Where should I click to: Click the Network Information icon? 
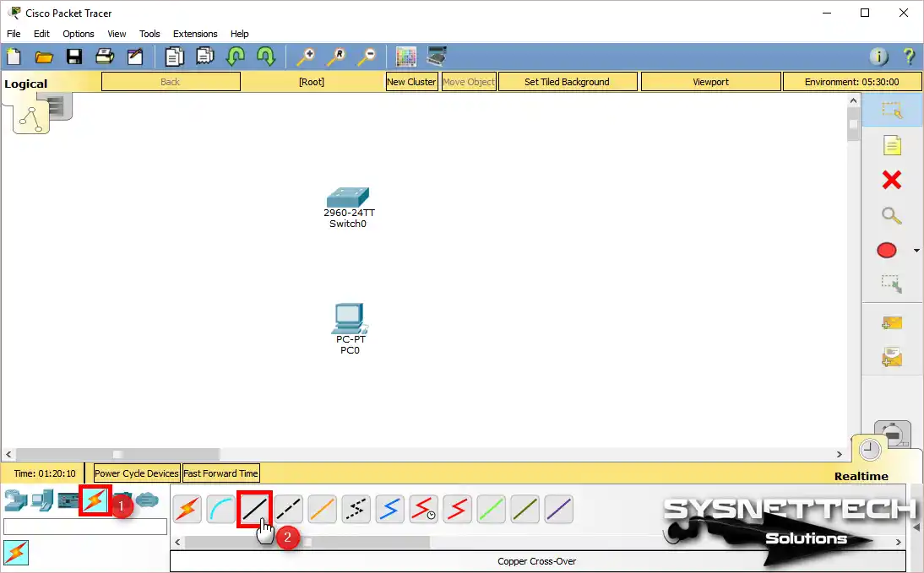pos(878,57)
